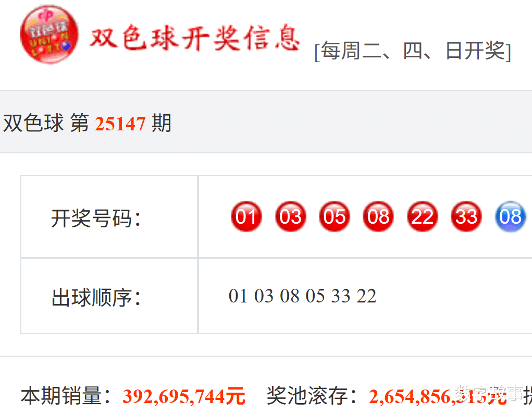Click the 双色球开奖信息 title heading
Viewport: 532px width, 413px height.
click(x=195, y=38)
